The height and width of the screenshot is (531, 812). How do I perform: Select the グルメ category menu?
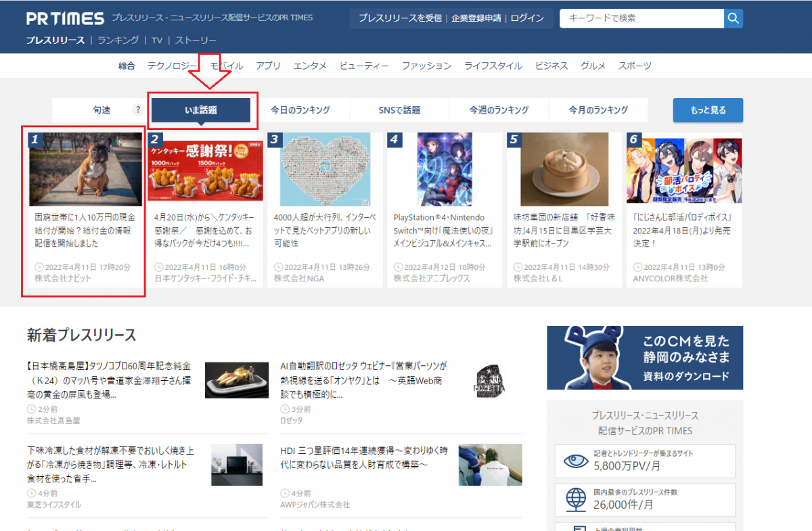[x=593, y=66]
